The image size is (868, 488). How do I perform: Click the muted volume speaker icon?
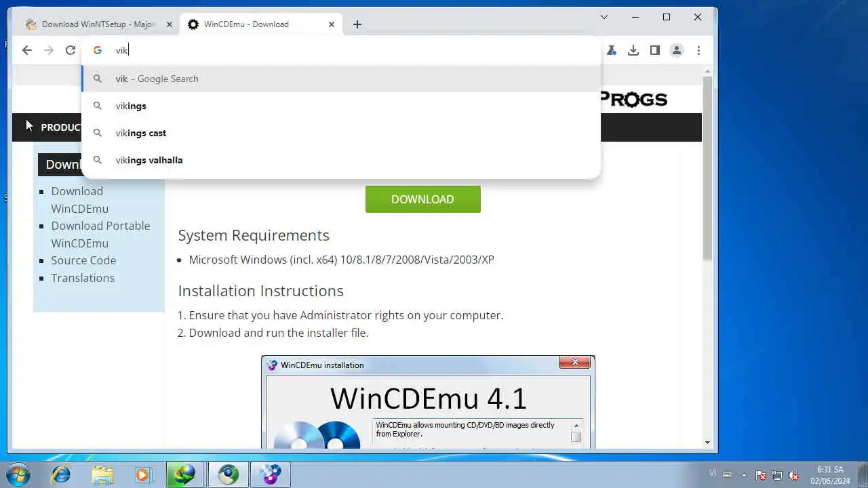[x=793, y=475]
